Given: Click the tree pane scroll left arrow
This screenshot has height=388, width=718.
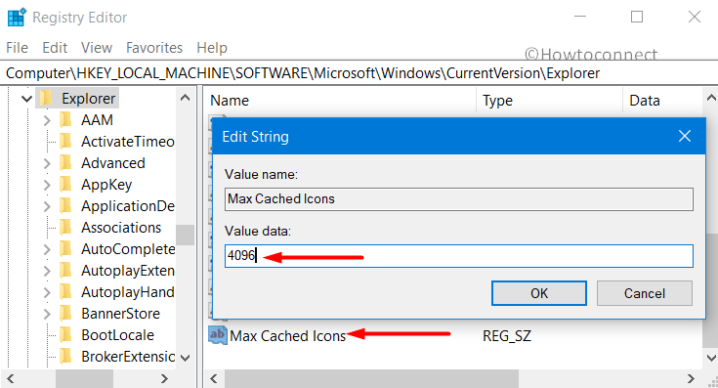Looking at the screenshot, I should coord(10,379).
